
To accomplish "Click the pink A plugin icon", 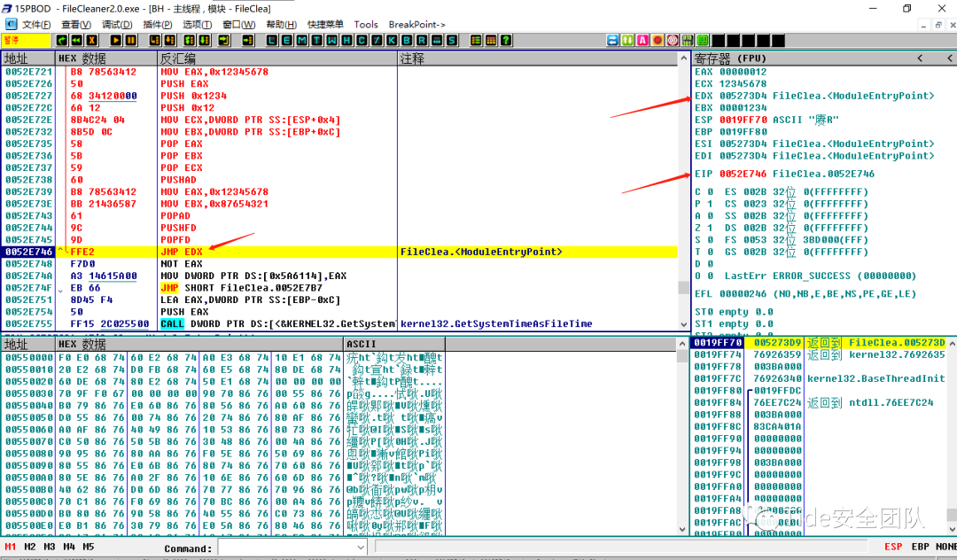I will coord(642,40).
